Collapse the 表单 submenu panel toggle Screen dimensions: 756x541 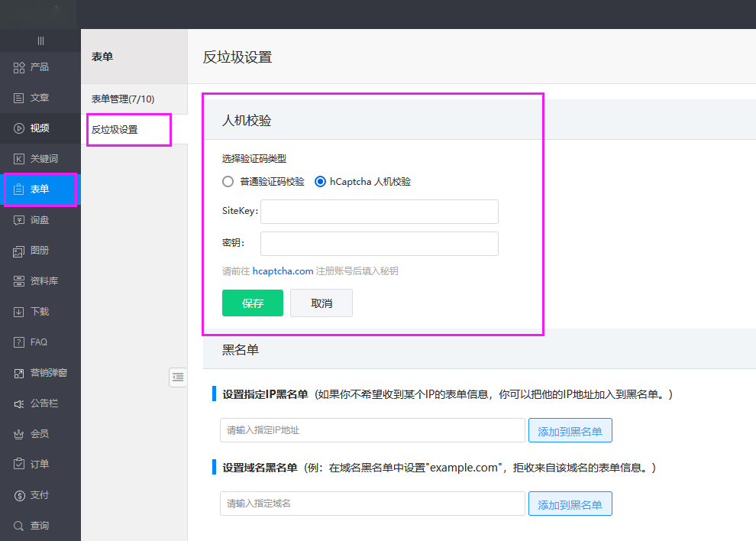point(177,377)
